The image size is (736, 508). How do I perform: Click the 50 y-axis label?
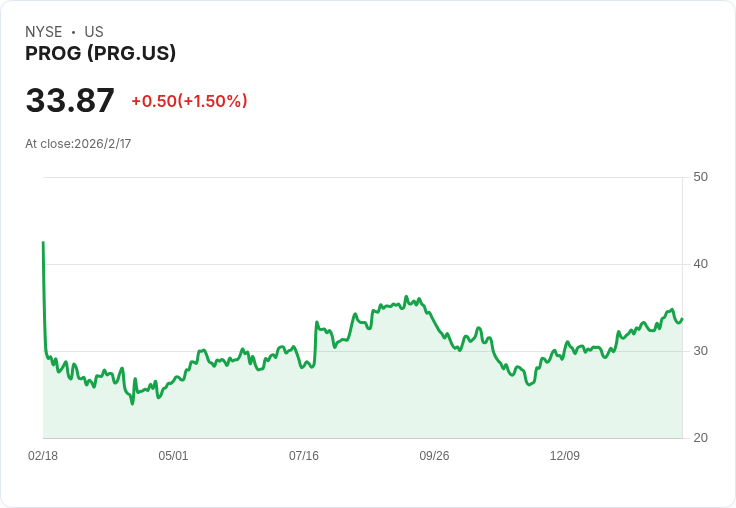[x=700, y=177]
